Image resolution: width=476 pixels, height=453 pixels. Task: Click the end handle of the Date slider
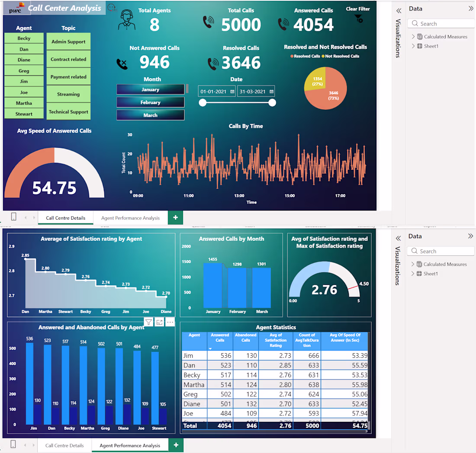(272, 102)
